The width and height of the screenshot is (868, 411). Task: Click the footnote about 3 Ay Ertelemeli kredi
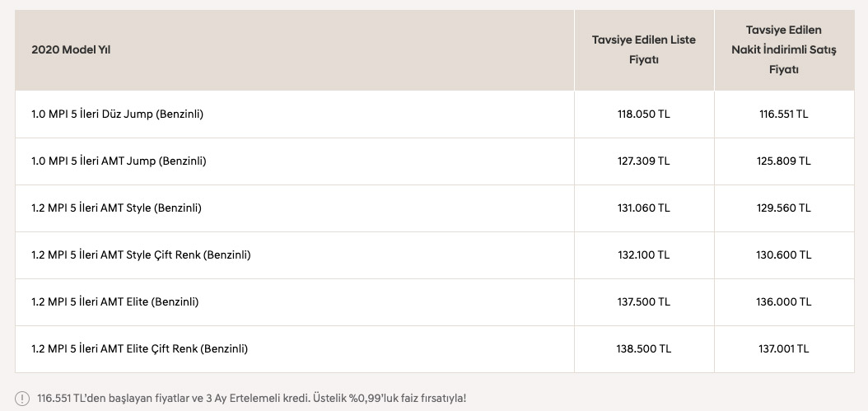pos(251,399)
